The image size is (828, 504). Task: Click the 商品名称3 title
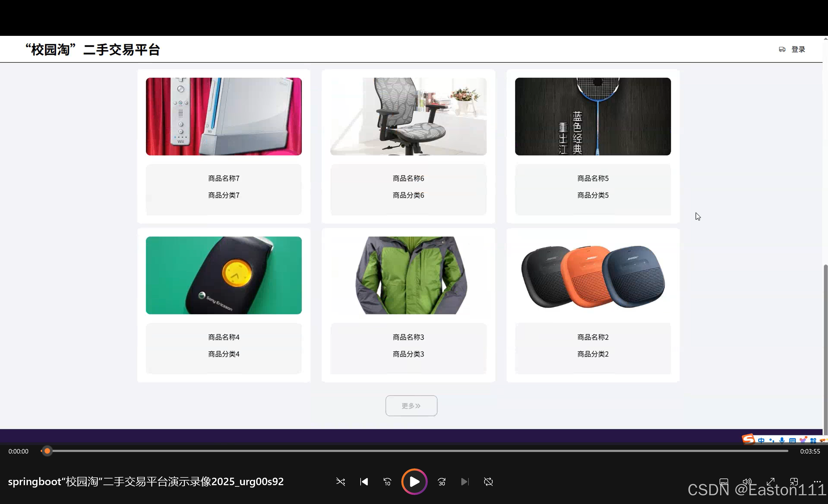click(408, 337)
